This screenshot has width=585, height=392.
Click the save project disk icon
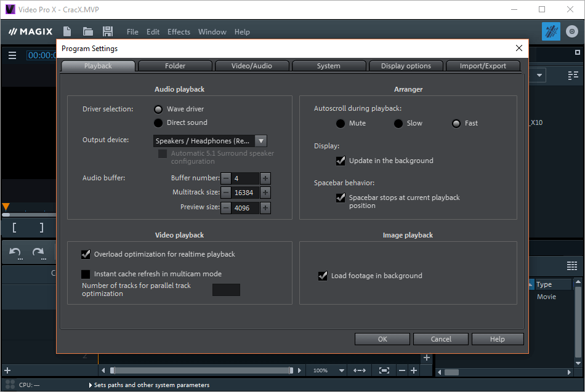point(108,31)
